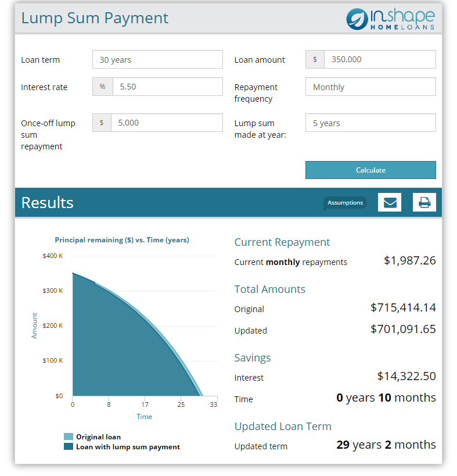
Task: Toggle the Loan with lump sum legend swatch
Action: coord(69,447)
